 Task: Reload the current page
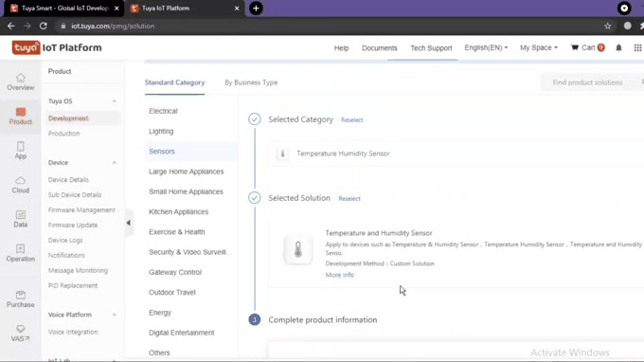point(44,26)
